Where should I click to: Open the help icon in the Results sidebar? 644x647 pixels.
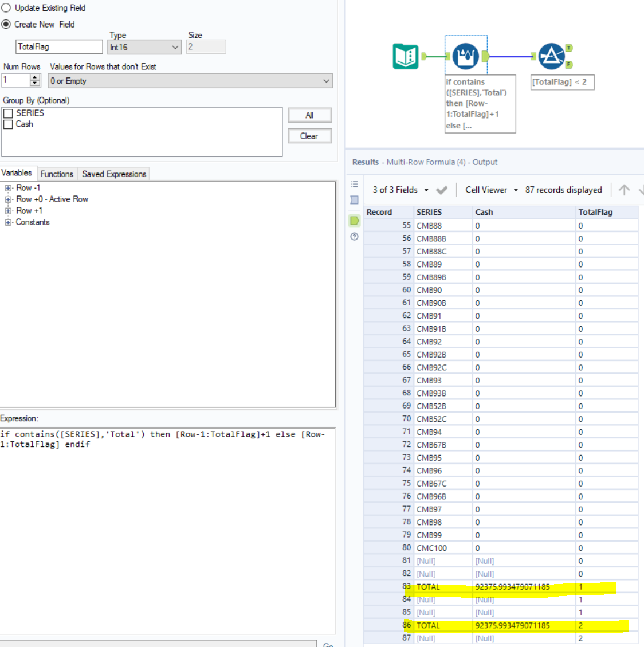point(354,237)
